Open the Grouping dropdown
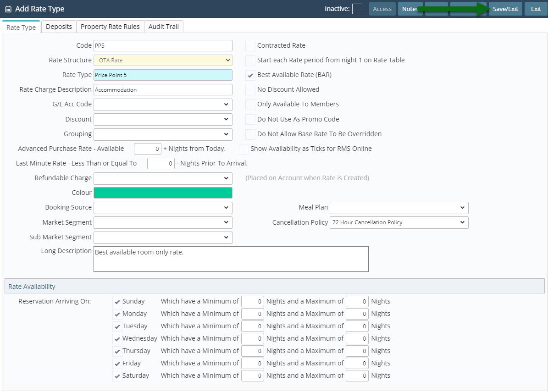The width and height of the screenshot is (548, 392). click(x=163, y=134)
